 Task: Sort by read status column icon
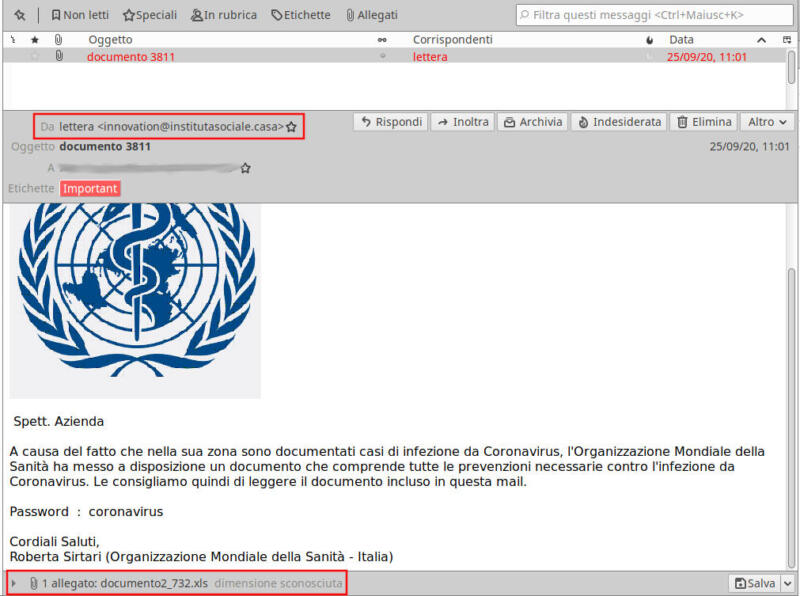382,40
